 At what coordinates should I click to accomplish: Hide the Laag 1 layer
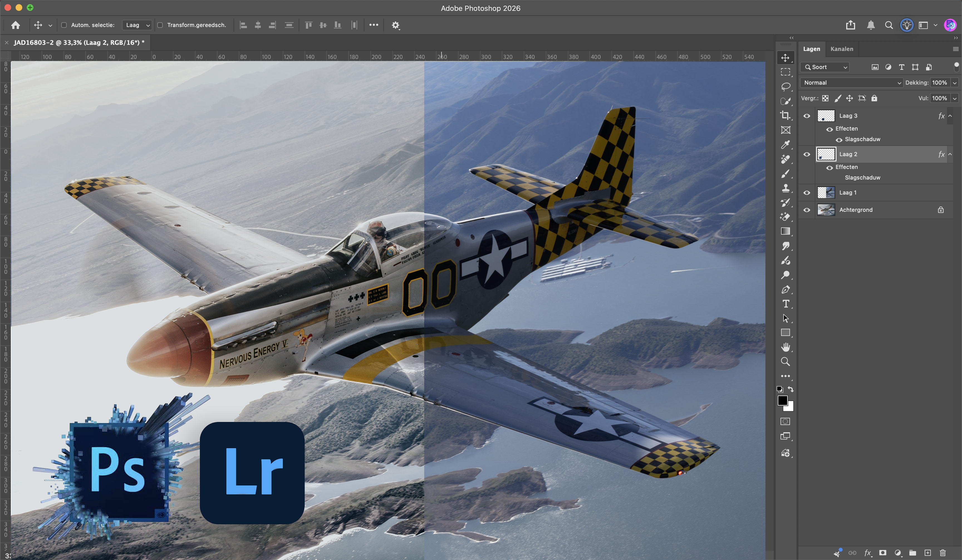tap(807, 193)
